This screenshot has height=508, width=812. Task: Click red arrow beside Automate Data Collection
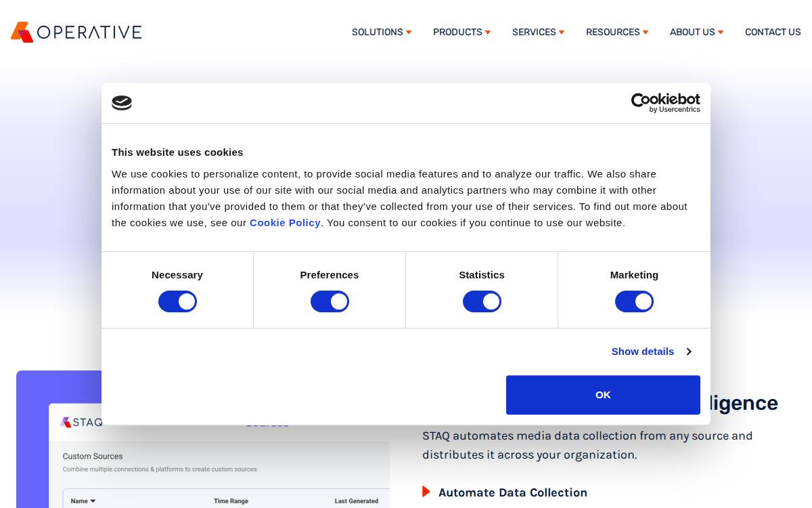pos(426,492)
